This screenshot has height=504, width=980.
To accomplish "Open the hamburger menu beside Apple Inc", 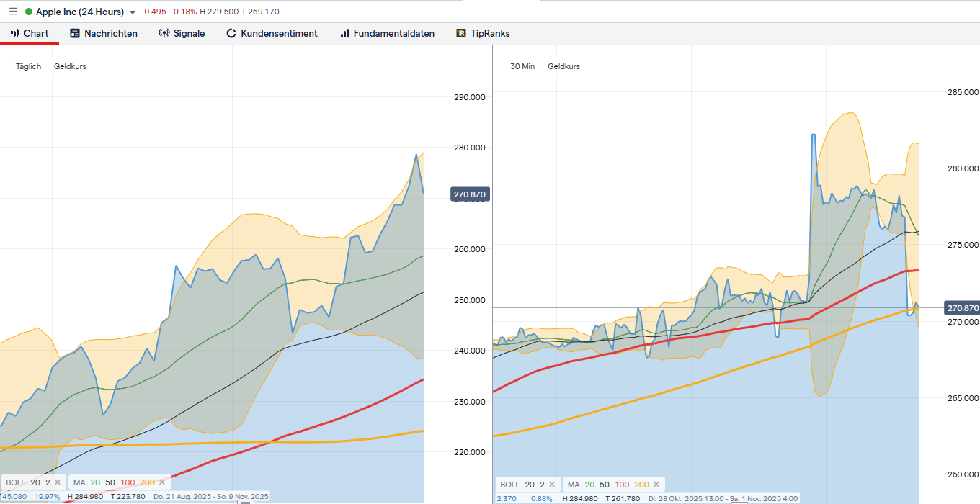I will pos(13,12).
